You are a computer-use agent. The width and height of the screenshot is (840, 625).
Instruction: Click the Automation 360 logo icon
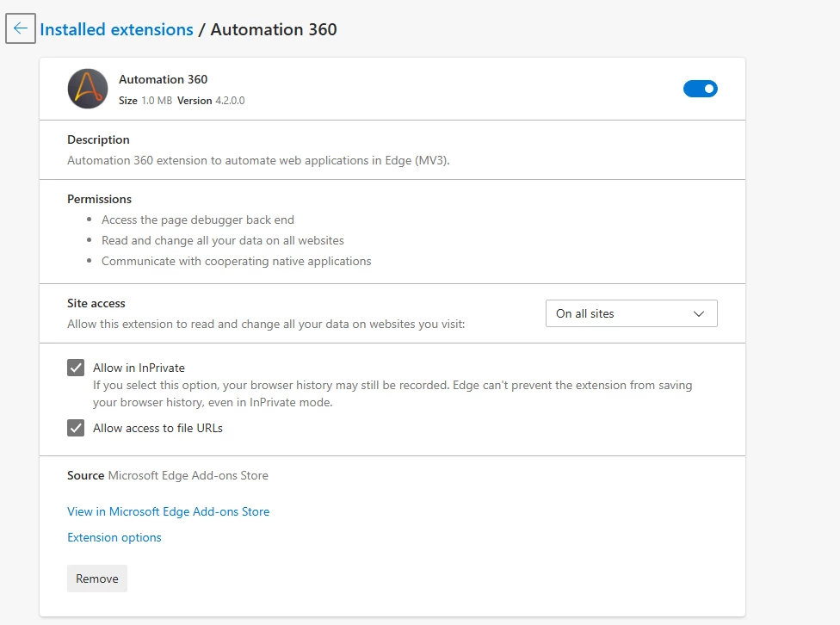pyautogui.click(x=88, y=89)
